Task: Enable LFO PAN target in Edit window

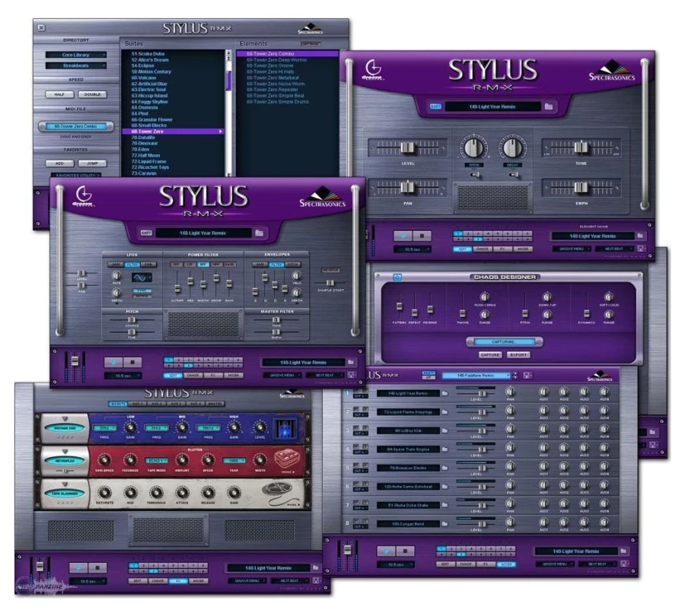Action: click(x=148, y=265)
